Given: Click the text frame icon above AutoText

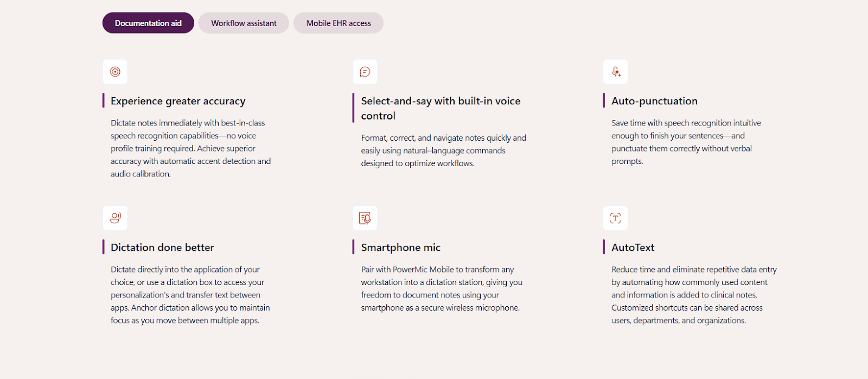Looking at the screenshot, I should pos(616,218).
